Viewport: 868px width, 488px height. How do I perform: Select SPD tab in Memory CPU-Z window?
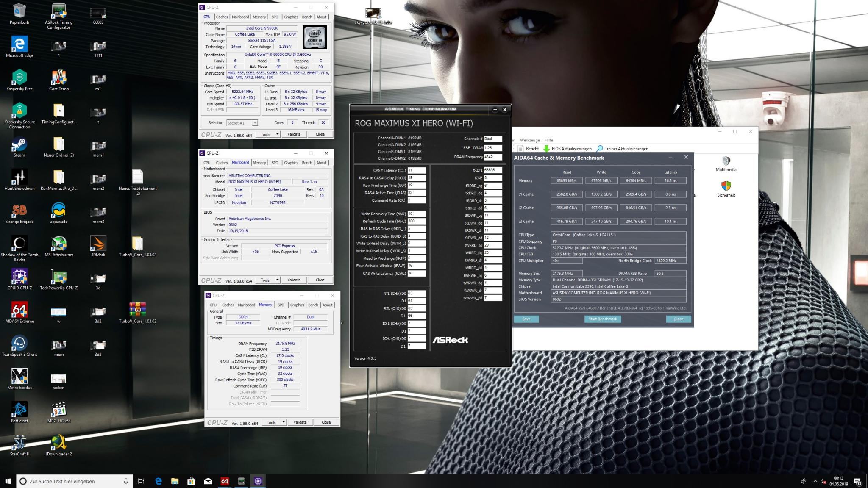[281, 305]
